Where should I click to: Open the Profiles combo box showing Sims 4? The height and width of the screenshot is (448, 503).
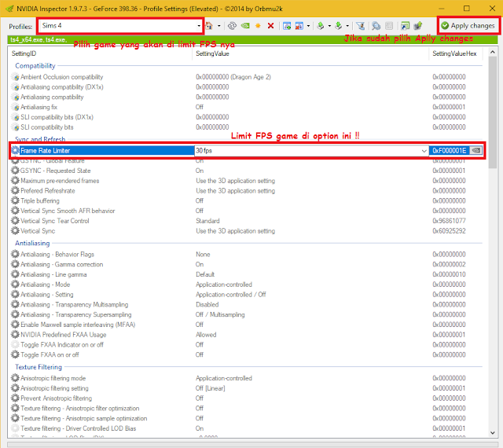120,26
